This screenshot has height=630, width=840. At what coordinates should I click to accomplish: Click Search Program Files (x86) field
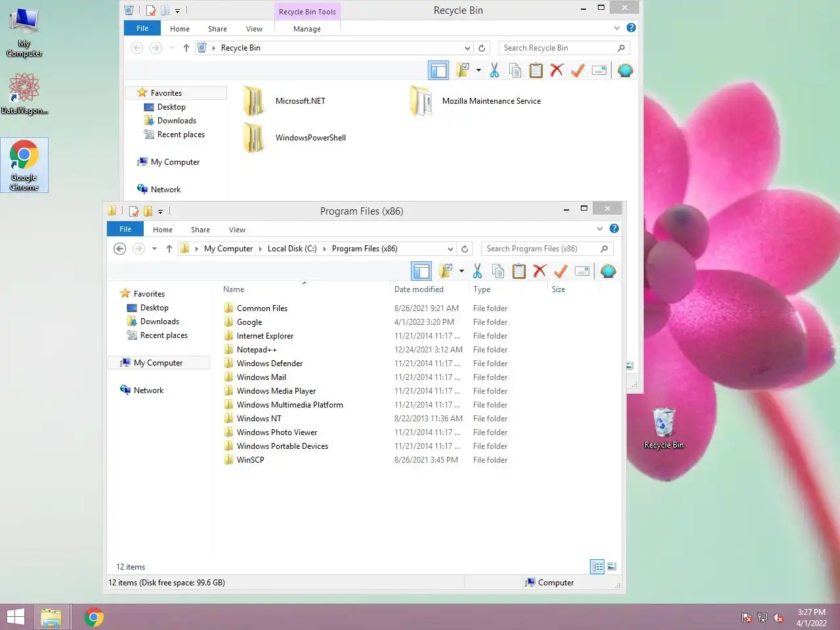[547, 249]
